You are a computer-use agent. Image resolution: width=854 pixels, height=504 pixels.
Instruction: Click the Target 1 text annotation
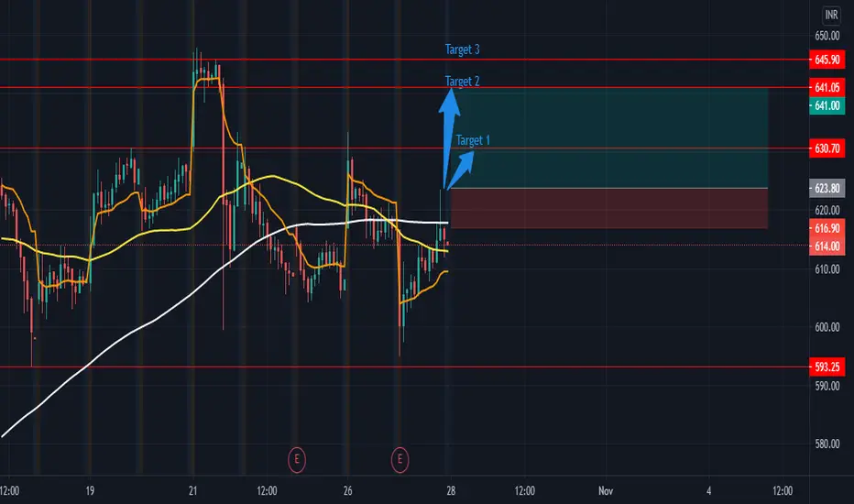pos(473,140)
